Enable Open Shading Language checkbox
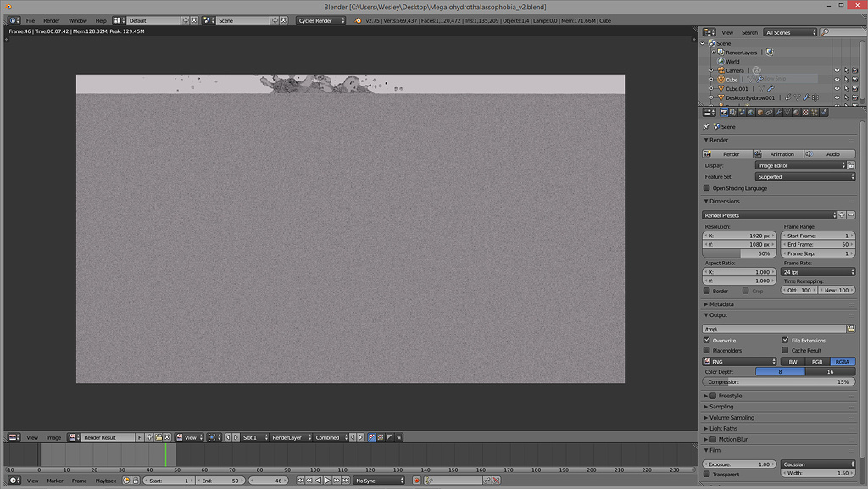The image size is (868, 489). coord(707,188)
